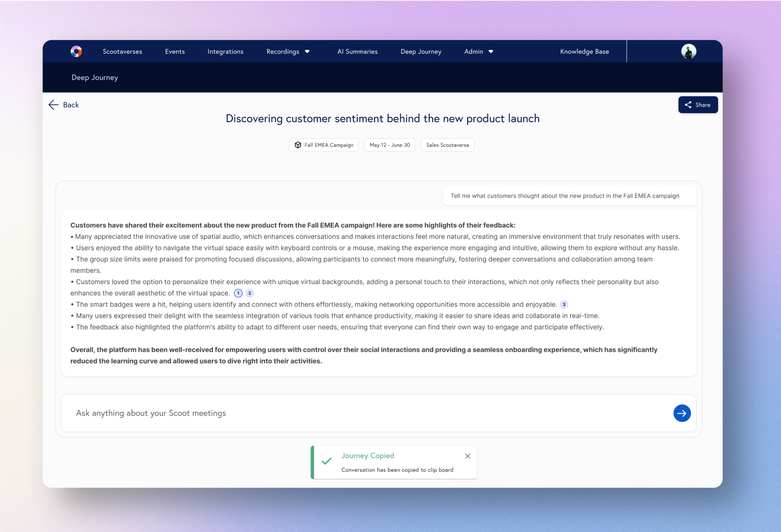Go back using the Back arrow

(x=64, y=104)
